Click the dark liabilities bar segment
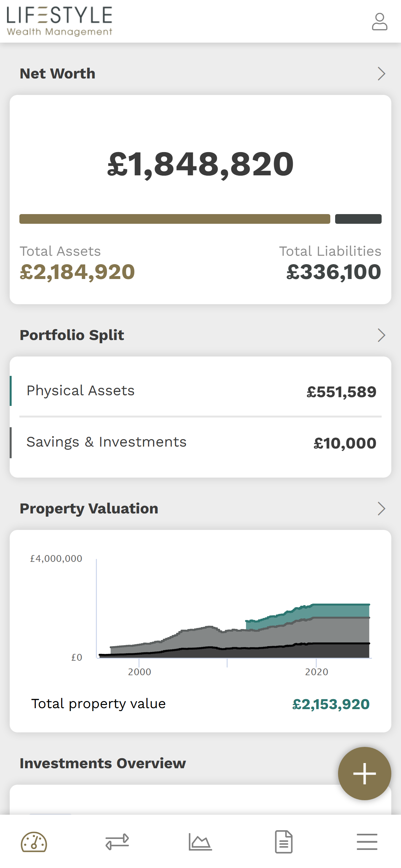Image resolution: width=401 pixels, height=868 pixels. pos(358,219)
